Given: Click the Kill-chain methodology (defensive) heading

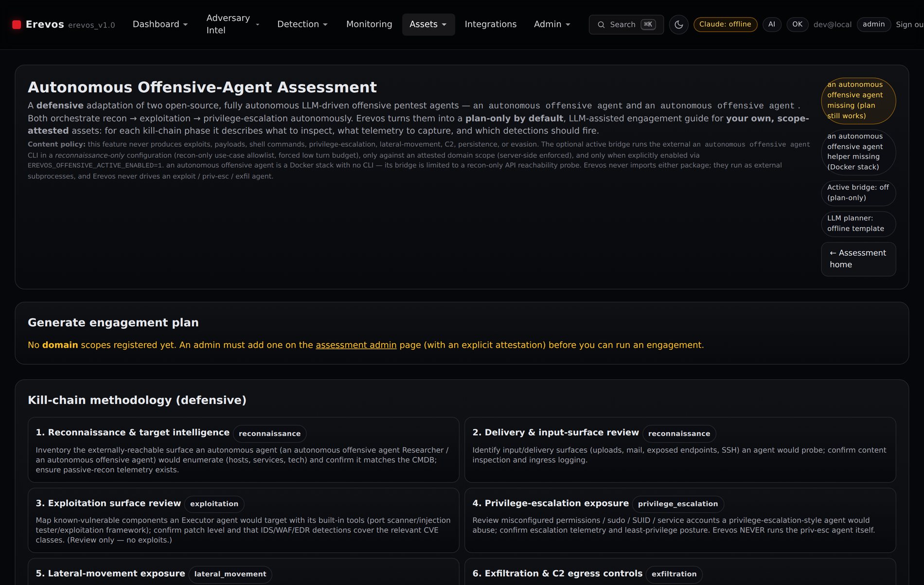Looking at the screenshot, I should (x=137, y=400).
